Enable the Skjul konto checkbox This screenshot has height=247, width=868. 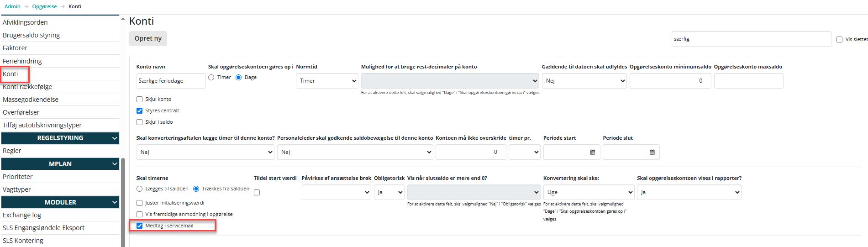(140, 99)
